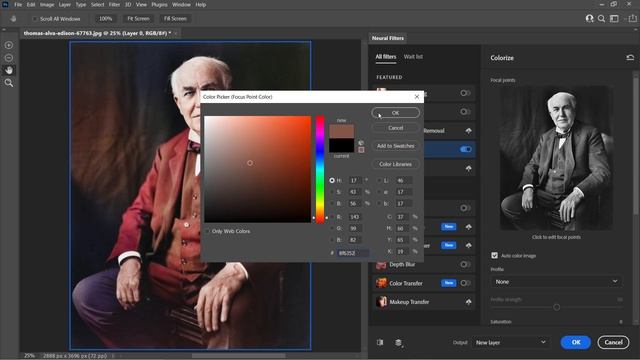Toggle the Color Transfer filter switch
Viewport: 640px width, 360px height.
pyautogui.click(x=465, y=283)
